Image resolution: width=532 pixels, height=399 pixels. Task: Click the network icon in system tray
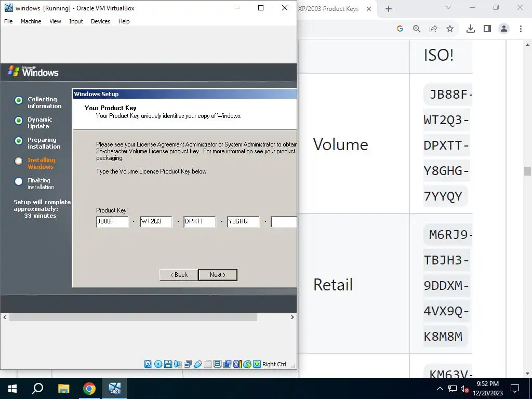click(453, 389)
